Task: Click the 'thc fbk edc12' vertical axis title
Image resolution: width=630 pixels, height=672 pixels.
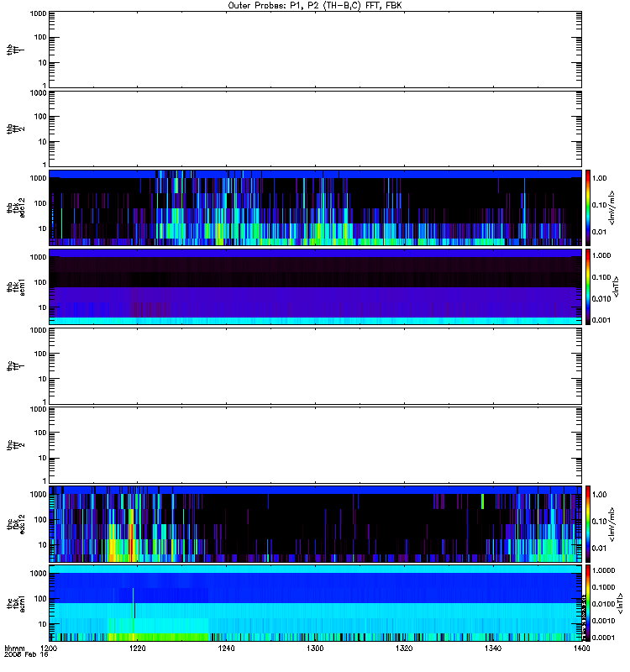Action: (x=16, y=524)
